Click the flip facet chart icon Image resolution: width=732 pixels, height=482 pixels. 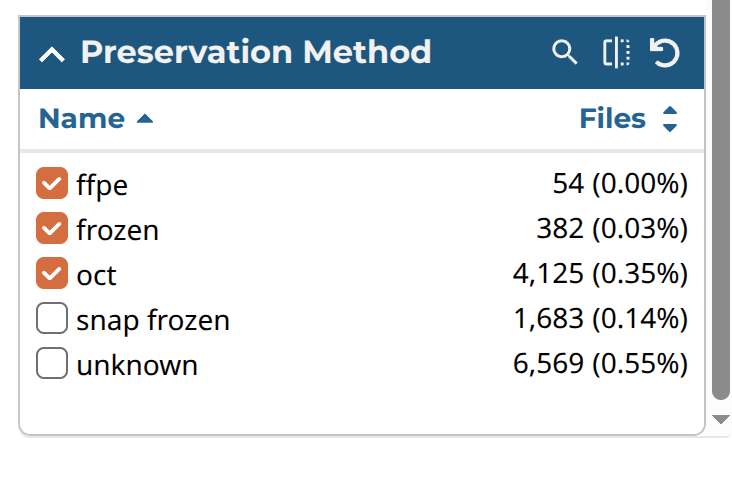pyautogui.click(x=616, y=52)
